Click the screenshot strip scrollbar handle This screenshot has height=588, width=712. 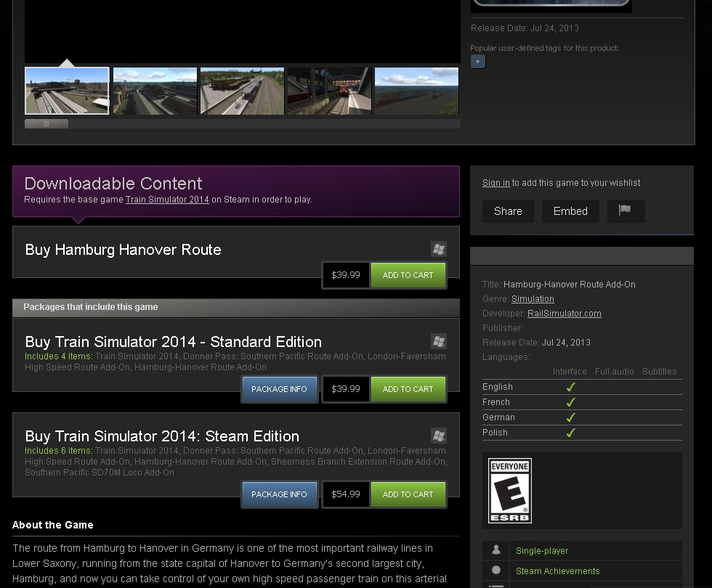[x=46, y=124]
